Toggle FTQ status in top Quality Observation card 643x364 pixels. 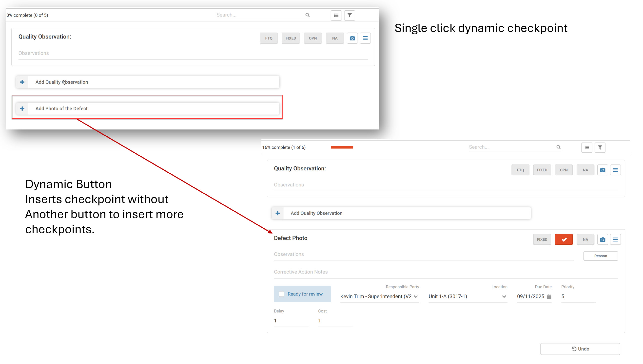point(269,38)
